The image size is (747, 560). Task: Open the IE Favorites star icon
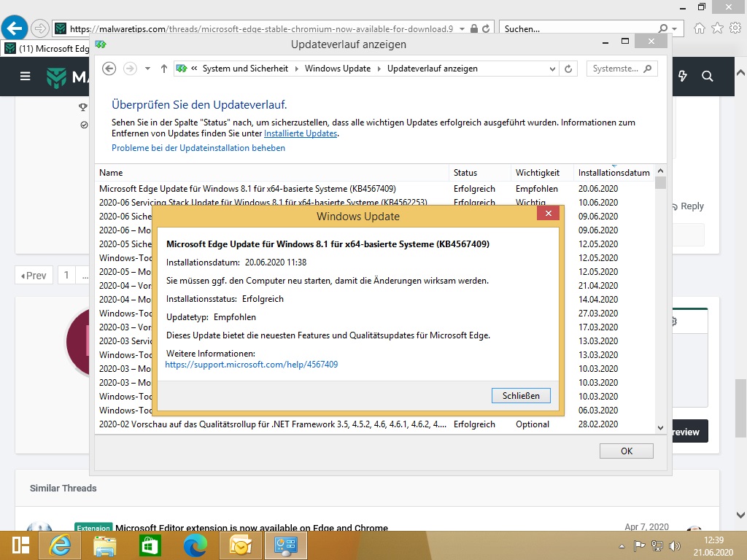[717, 28]
